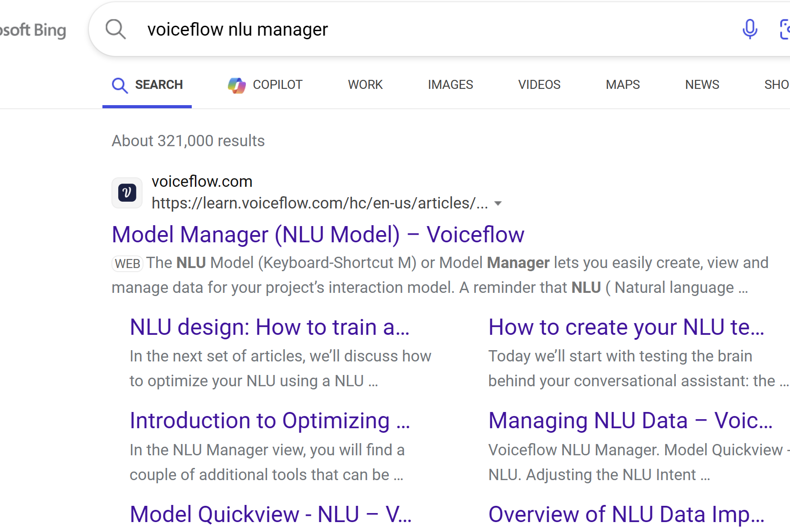The width and height of the screenshot is (790, 532).
Task: Go to the MAPS tab
Action: click(x=623, y=85)
